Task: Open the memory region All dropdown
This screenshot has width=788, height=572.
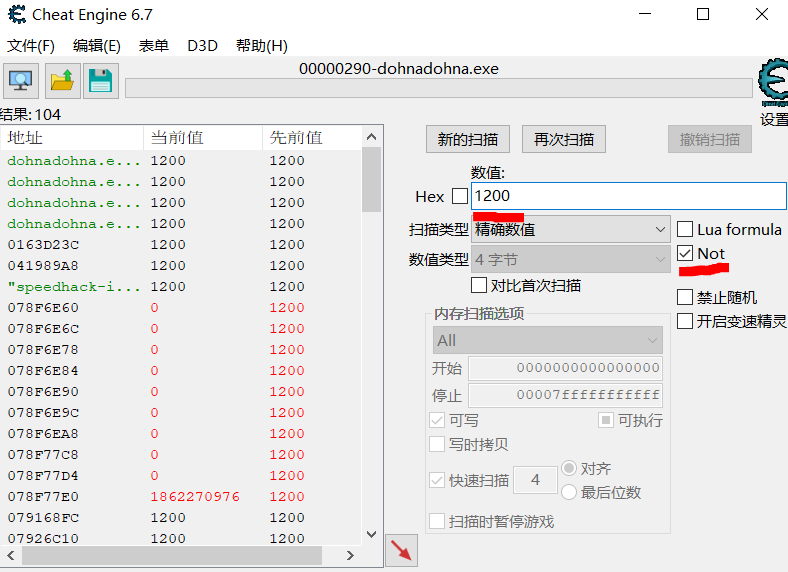Action: pos(547,340)
